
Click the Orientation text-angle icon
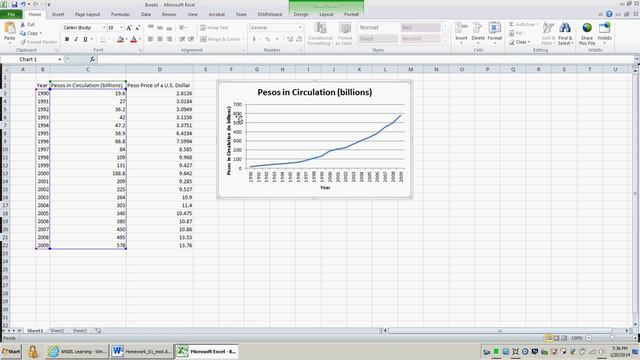click(x=182, y=27)
